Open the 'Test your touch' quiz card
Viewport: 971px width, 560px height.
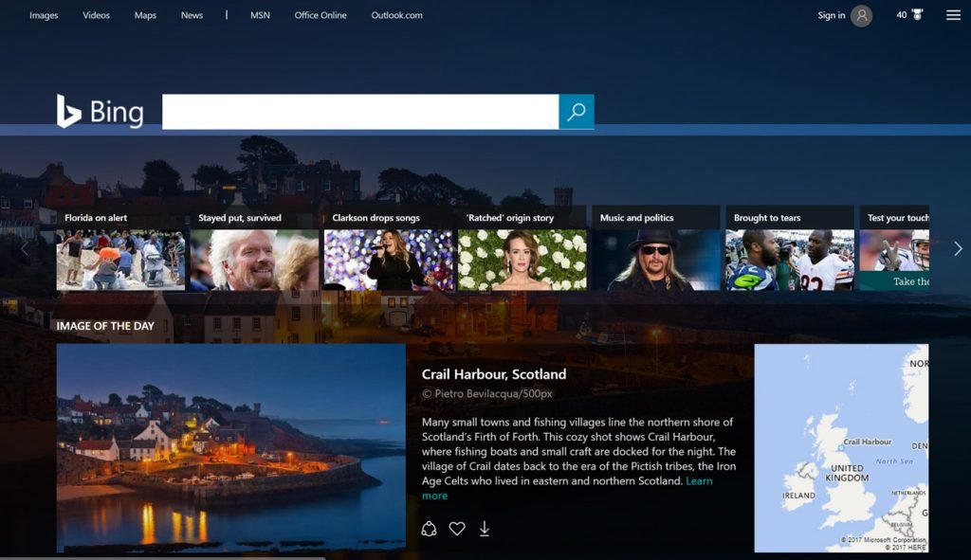click(x=894, y=249)
